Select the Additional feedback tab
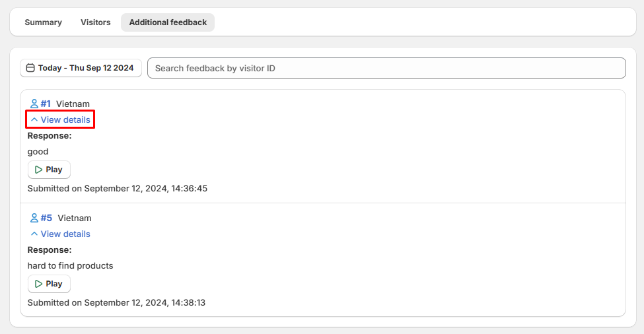The image size is (644, 334). coord(168,22)
